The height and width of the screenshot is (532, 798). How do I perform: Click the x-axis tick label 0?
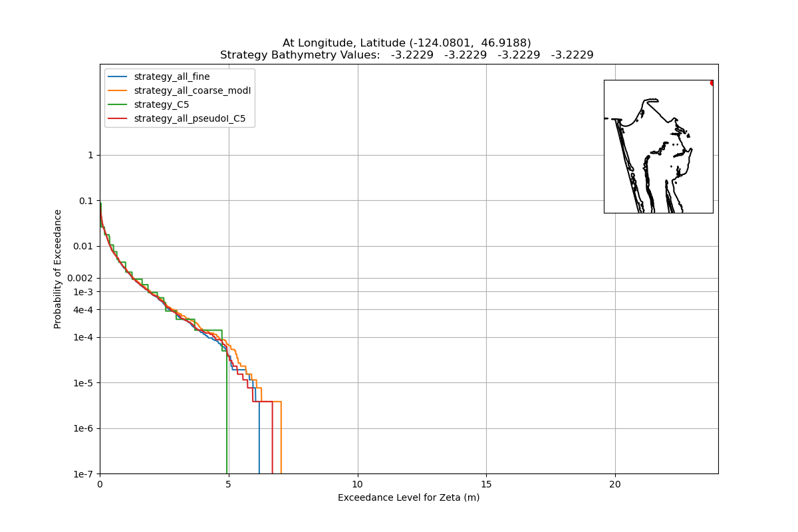click(x=100, y=484)
